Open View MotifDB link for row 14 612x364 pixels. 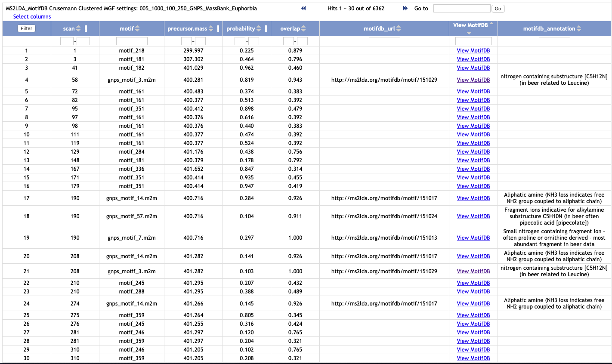click(473, 169)
